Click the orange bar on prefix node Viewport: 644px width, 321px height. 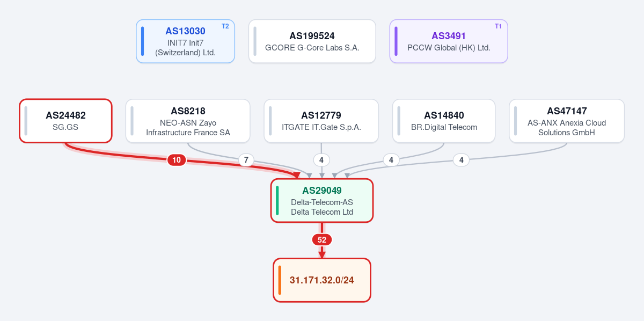[280, 280]
